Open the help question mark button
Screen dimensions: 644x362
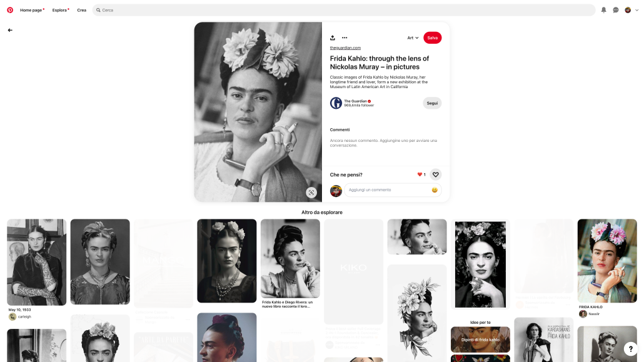(630, 349)
